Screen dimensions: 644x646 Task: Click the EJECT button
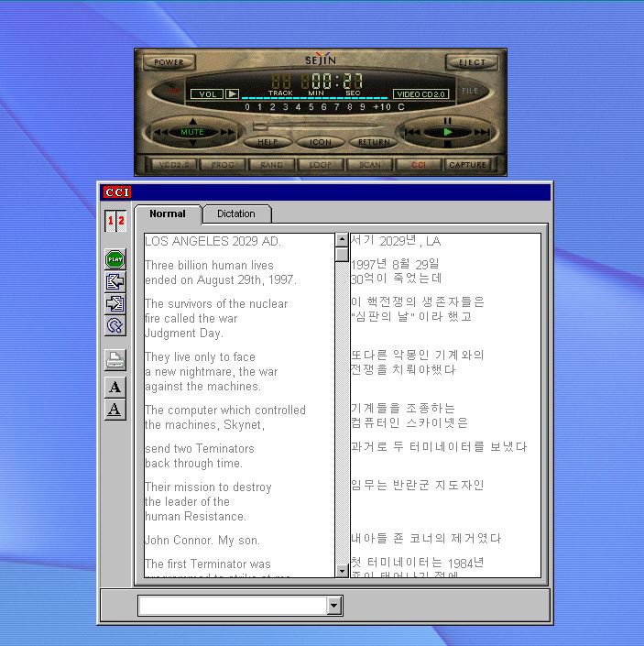(x=473, y=62)
